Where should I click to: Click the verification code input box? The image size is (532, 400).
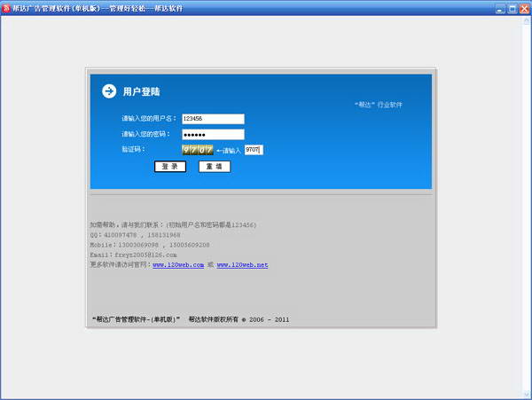tap(254, 150)
